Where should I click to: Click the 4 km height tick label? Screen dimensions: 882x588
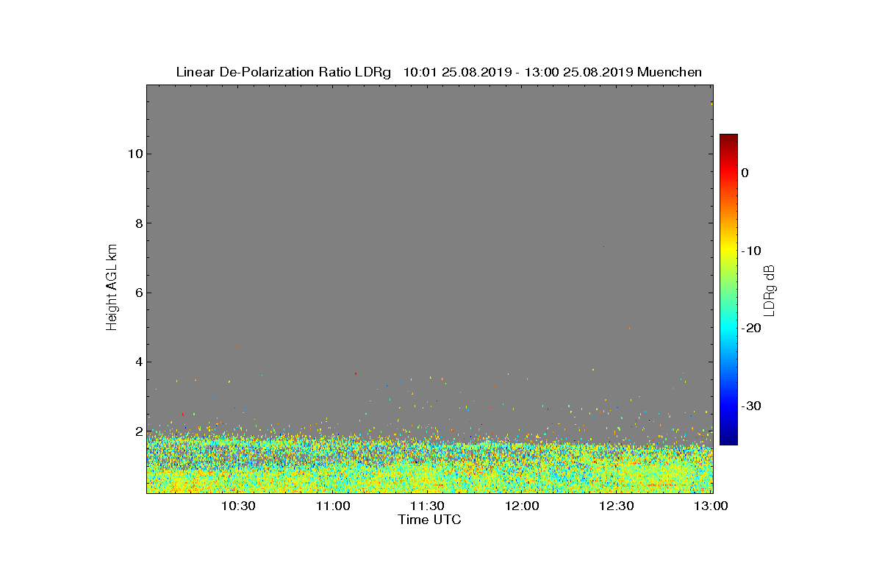[138, 362]
